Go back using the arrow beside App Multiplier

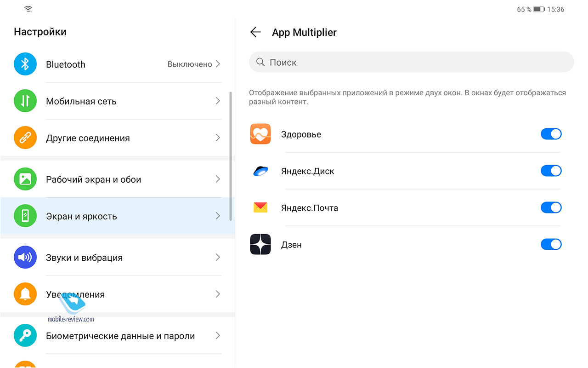pyautogui.click(x=255, y=32)
